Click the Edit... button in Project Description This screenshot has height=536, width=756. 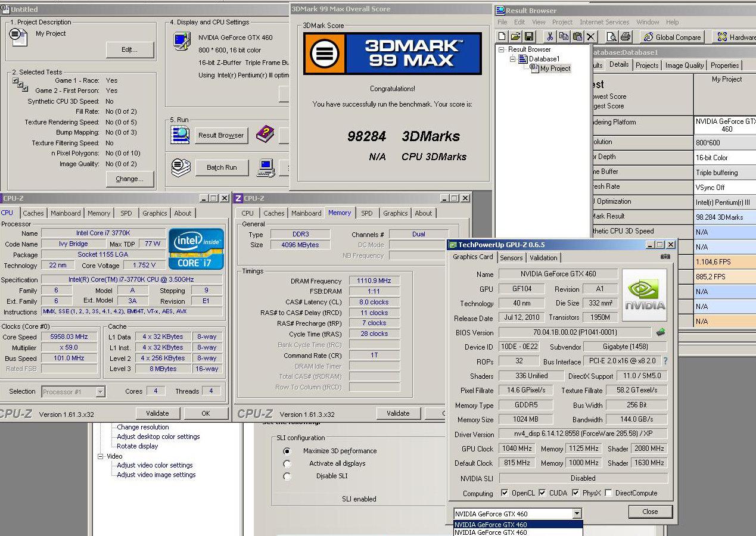(x=130, y=49)
